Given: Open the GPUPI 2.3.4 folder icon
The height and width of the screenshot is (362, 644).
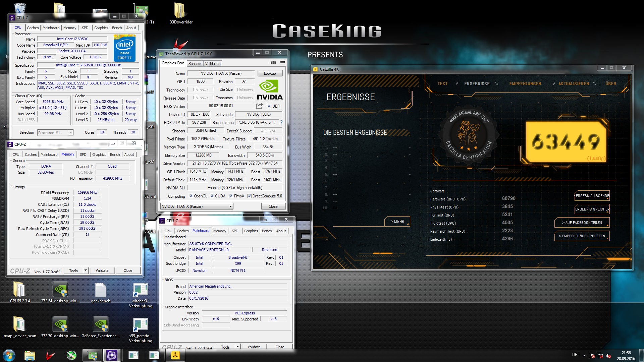Looking at the screenshot, I should coord(19,289).
